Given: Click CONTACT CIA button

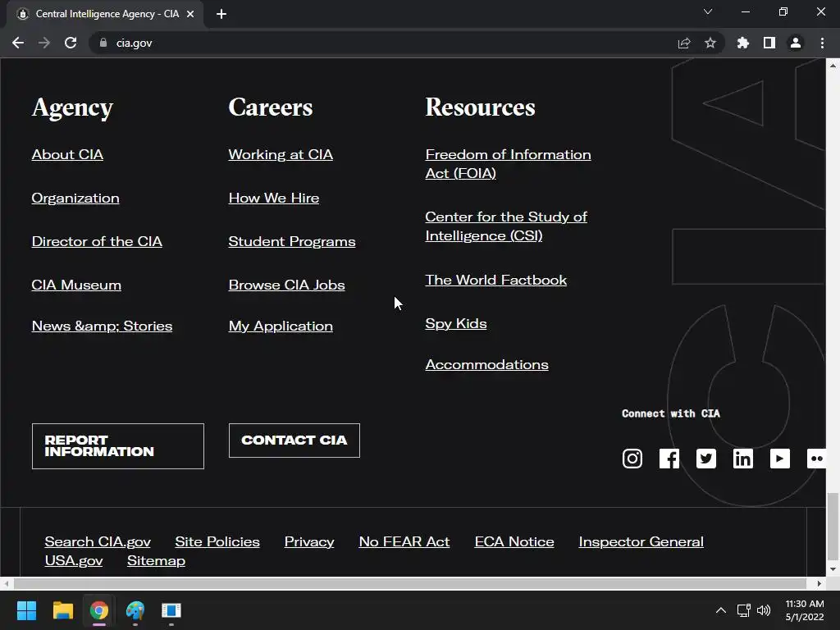Looking at the screenshot, I should 294,441.
